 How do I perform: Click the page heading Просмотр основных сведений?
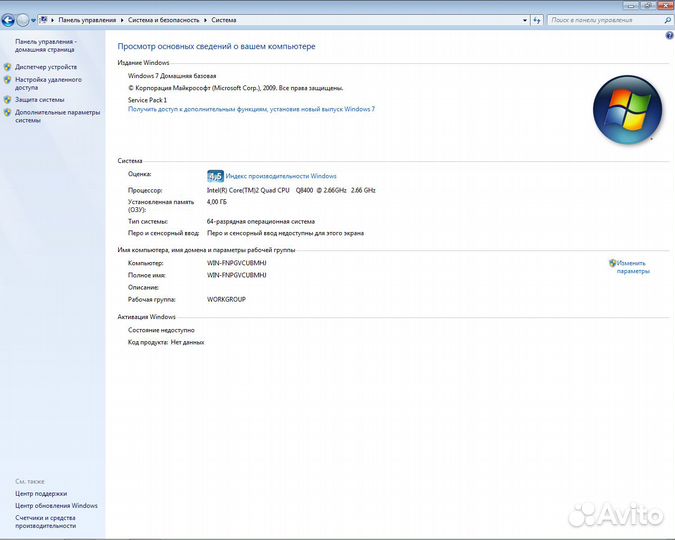(217, 47)
